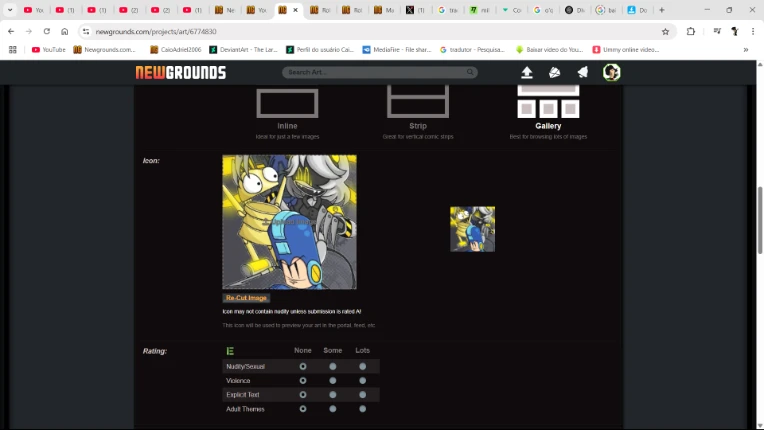Click the scrollbar down arrow

coord(760,426)
